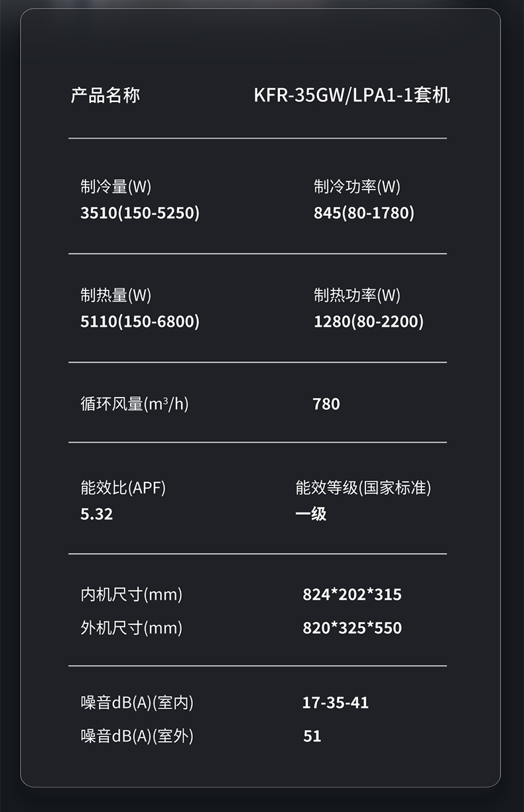Click the 产品名称 label
The image size is (524, 812).
105,95
